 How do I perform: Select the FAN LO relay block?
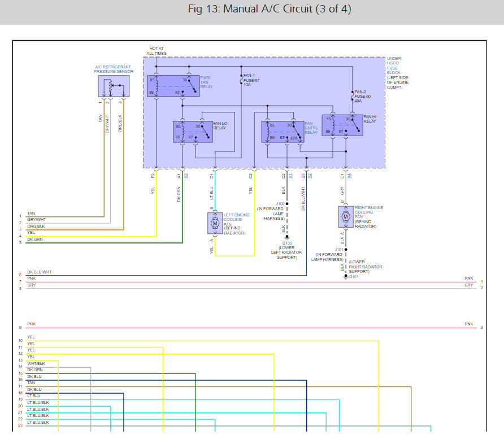click(193, 132)
